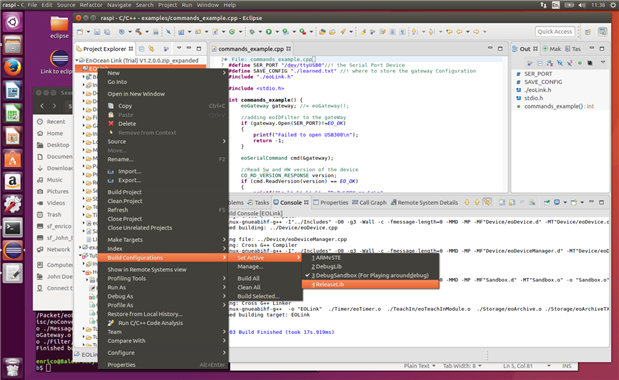Open Tab Width dropdown in status bar
This screenshot has height=380, width=619.
(462, 366)
